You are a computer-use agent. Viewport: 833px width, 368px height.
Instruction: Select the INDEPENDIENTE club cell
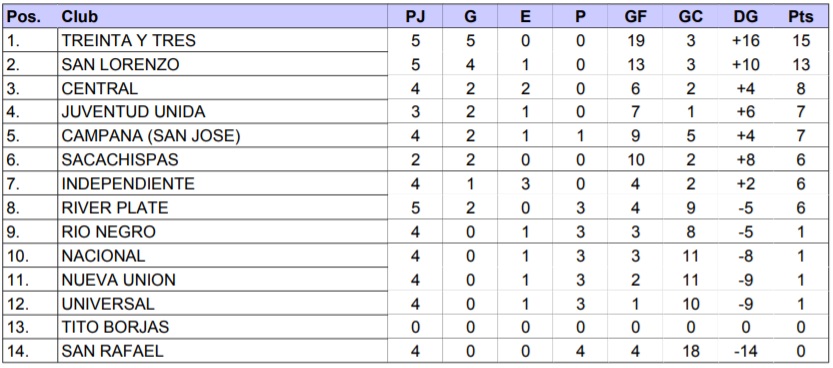coord(222,184)
